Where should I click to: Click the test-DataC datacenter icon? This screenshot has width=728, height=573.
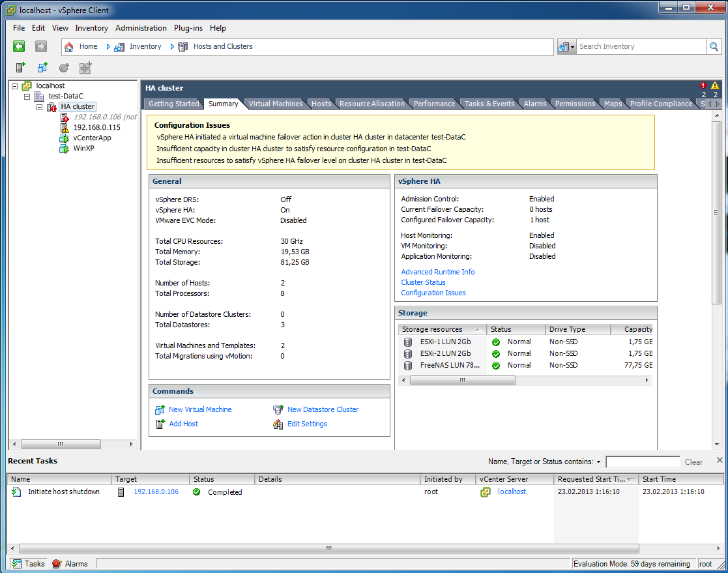pyautogui.click(x=39, y=96)
